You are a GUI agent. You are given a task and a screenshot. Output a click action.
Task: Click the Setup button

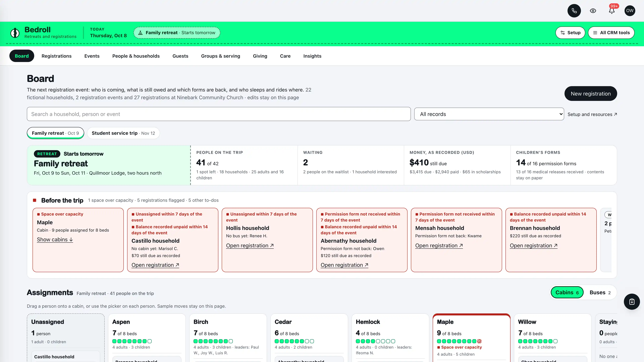pos(570,33)
